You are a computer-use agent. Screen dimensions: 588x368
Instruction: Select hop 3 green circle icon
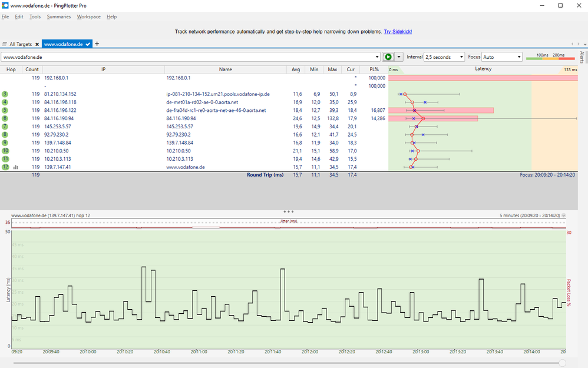(5, 94)
